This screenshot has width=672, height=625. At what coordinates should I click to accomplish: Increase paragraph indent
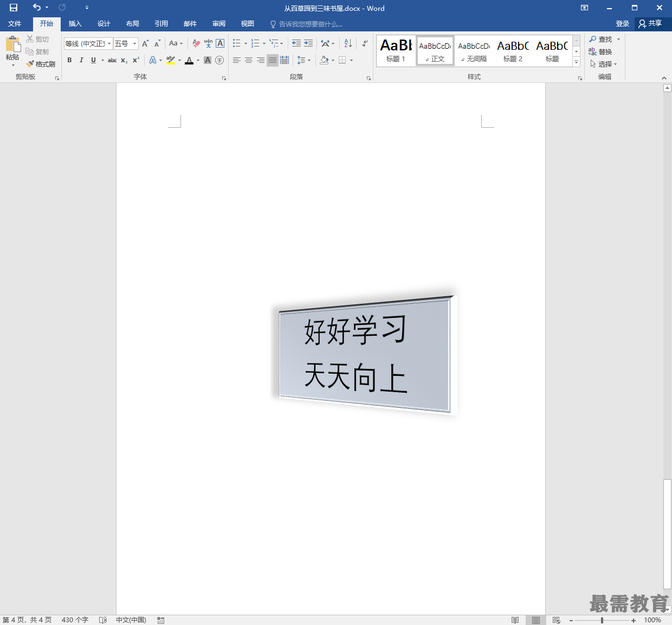308,43
